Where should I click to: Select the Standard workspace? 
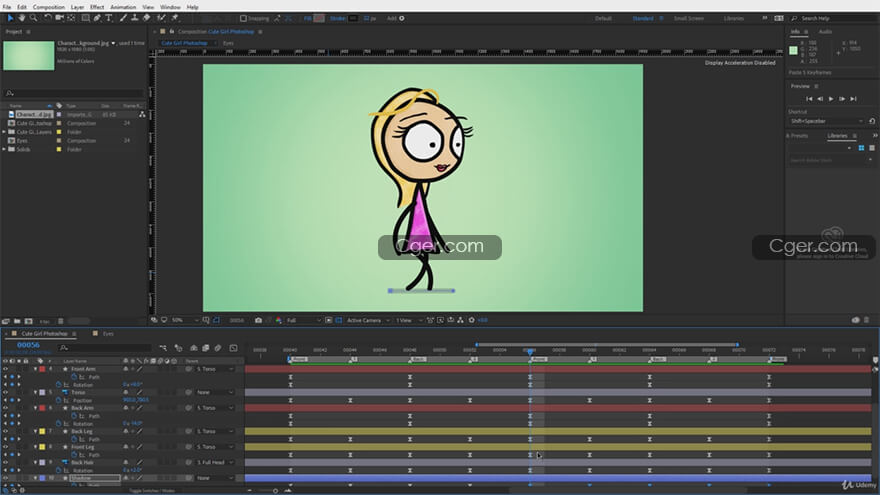[x=643, y=19]
